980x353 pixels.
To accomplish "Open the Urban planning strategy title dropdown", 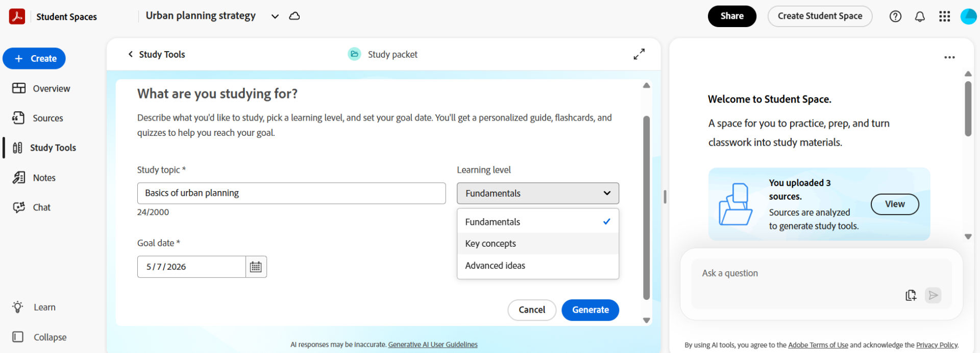I will [x=275, y=16].
